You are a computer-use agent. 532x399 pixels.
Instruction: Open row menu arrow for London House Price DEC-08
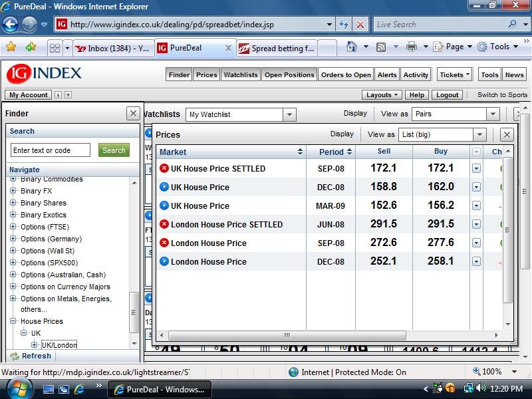pos(476,261)
